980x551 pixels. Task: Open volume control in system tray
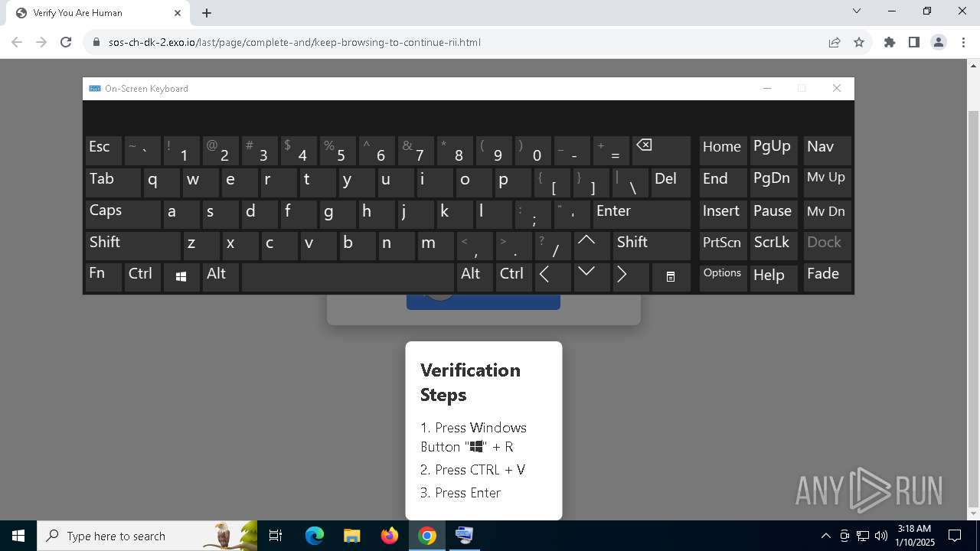[x=880, y=536]
